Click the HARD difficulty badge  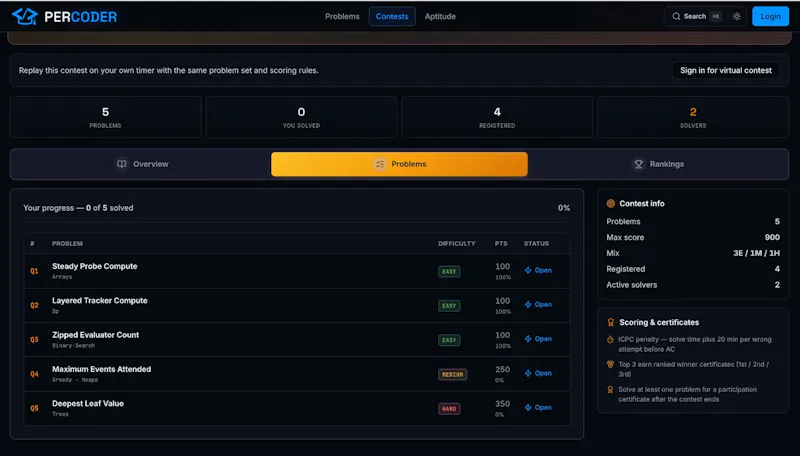449,409
